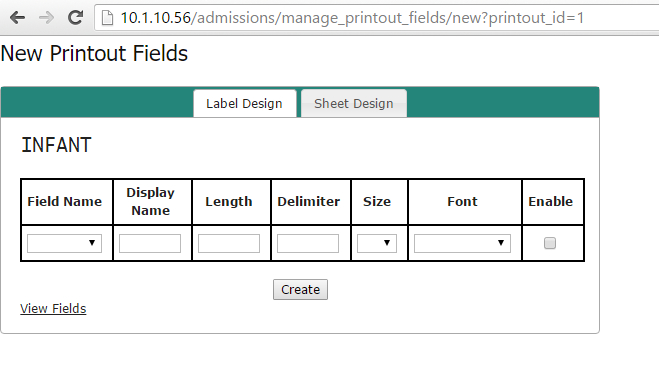Open the Field Name dropdown

[64, 243]
